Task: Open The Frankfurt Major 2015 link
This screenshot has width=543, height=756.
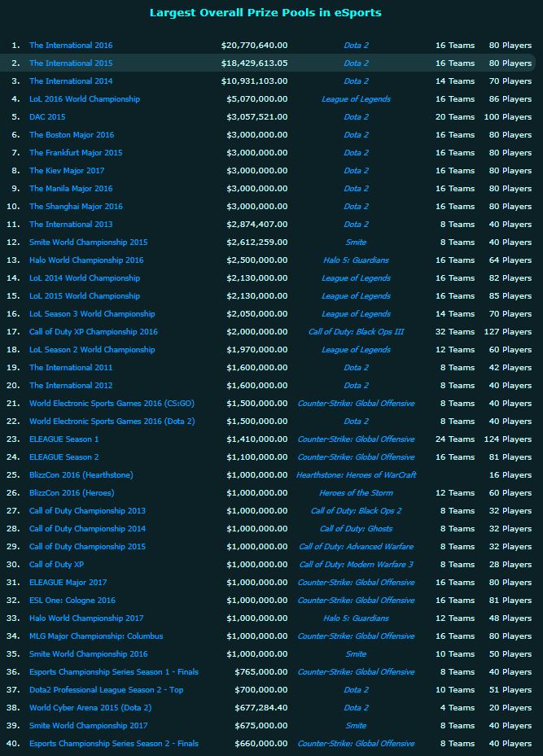Action: pyautogui.click(x=76, y=152)
